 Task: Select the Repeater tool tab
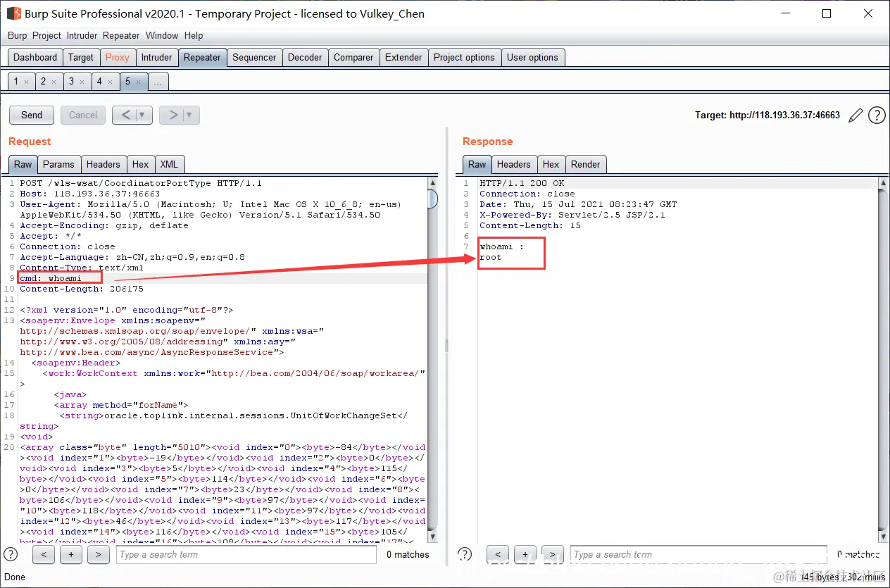pyautogui.click(x=202, y=57)
